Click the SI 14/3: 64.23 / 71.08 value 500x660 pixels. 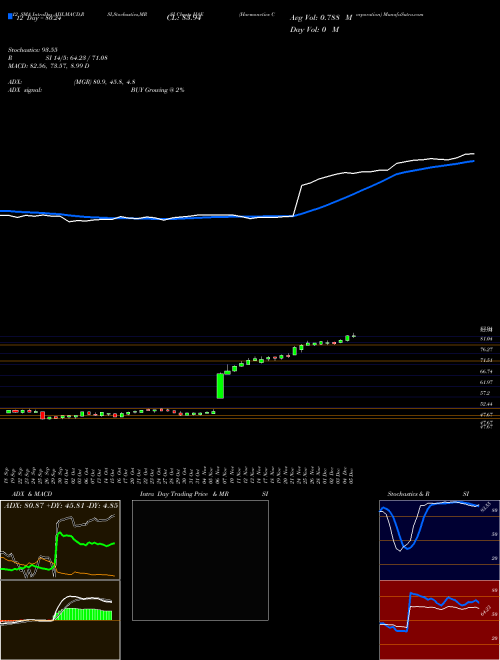[x=77, y=58]
